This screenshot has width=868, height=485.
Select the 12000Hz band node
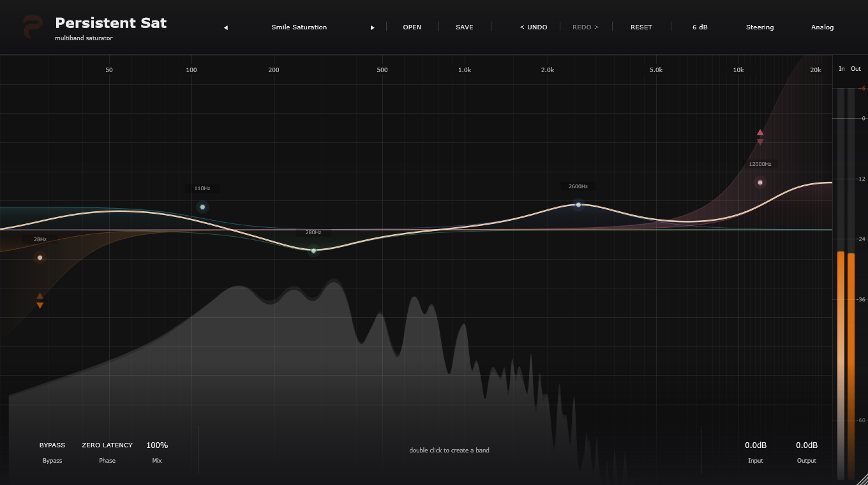click(760, 183)
